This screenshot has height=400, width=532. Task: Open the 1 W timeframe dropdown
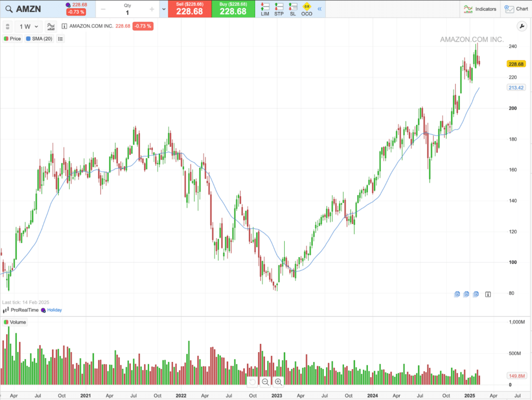[29, 27]
